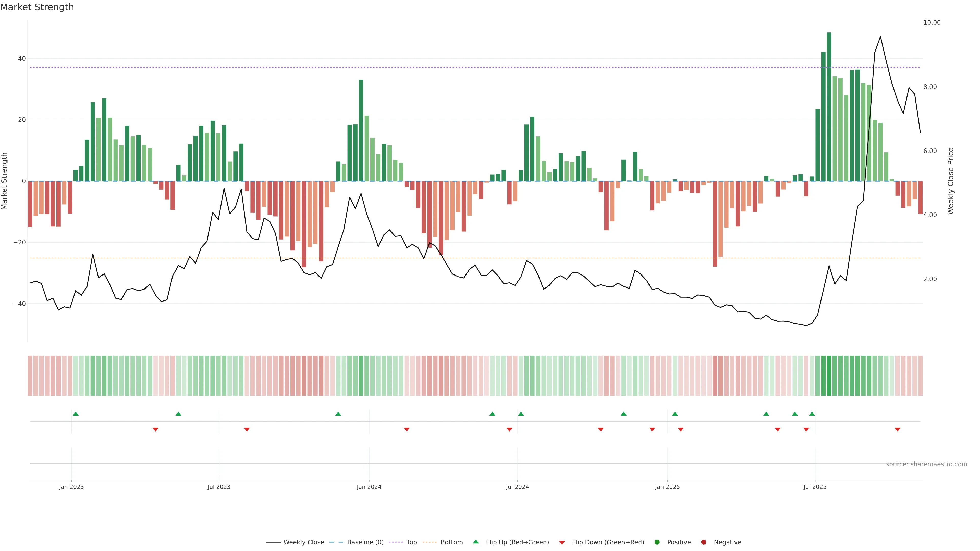Click the first red Flip Down triangle marker

tap(155, 429)
